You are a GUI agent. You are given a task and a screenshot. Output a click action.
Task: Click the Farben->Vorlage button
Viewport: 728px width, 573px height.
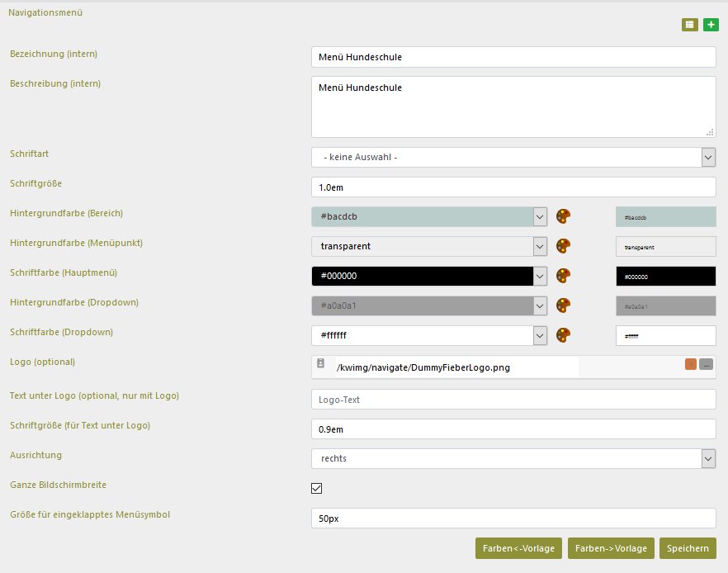[611, 548]
